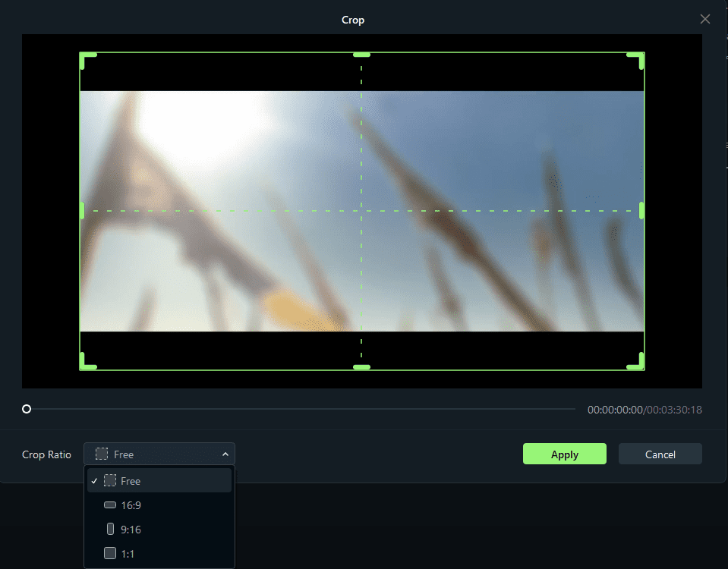Click the top-center crop edge handle
The height and width of the screenshot is (569, 728).
tap(361, 55)
